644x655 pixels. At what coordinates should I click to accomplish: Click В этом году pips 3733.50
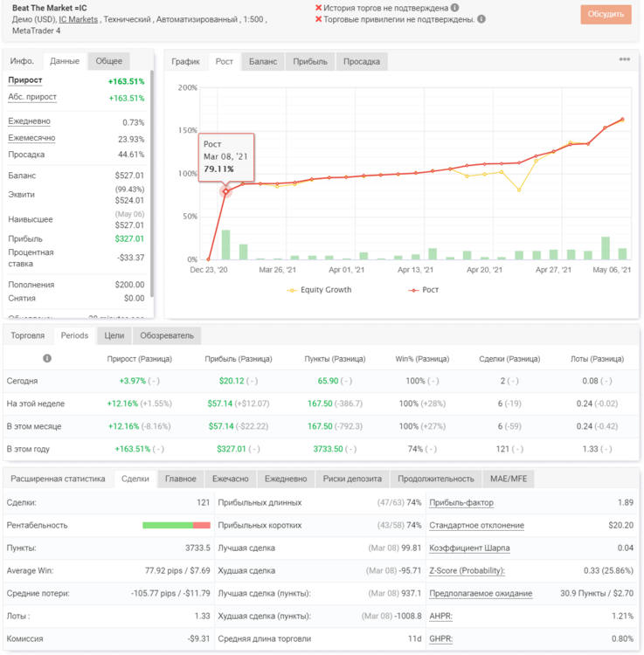(328, 449)
